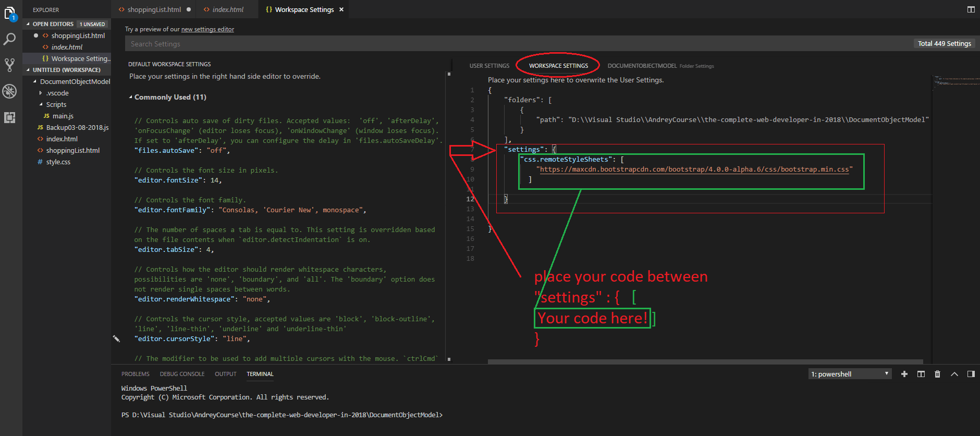Click the edit pencil icon beside editor.cursorStyle
The width and height of the screenshot is (980, 436).
pyautogui.click(x=116, y=339)
